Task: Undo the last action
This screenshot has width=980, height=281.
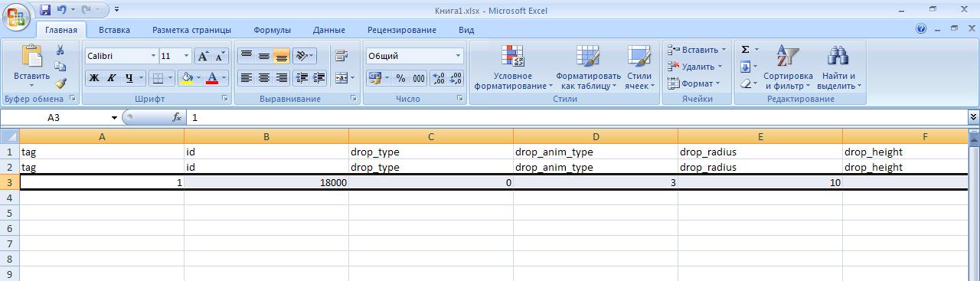Action: [61, 10]
